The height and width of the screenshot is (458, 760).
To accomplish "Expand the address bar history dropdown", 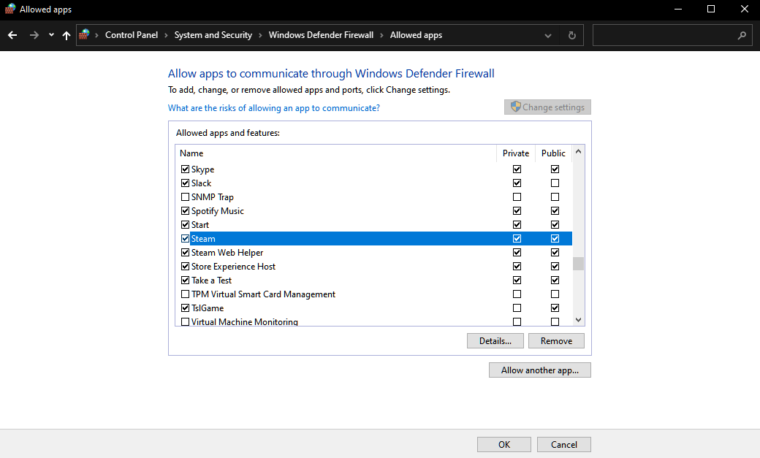I will [x=547, y=35].
